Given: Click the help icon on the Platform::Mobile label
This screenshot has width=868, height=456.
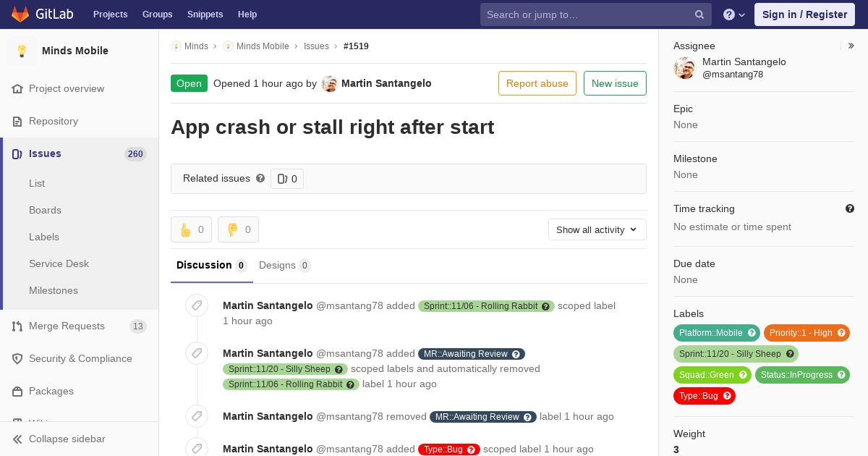Looking at the screenshot, I should (752, 333).
